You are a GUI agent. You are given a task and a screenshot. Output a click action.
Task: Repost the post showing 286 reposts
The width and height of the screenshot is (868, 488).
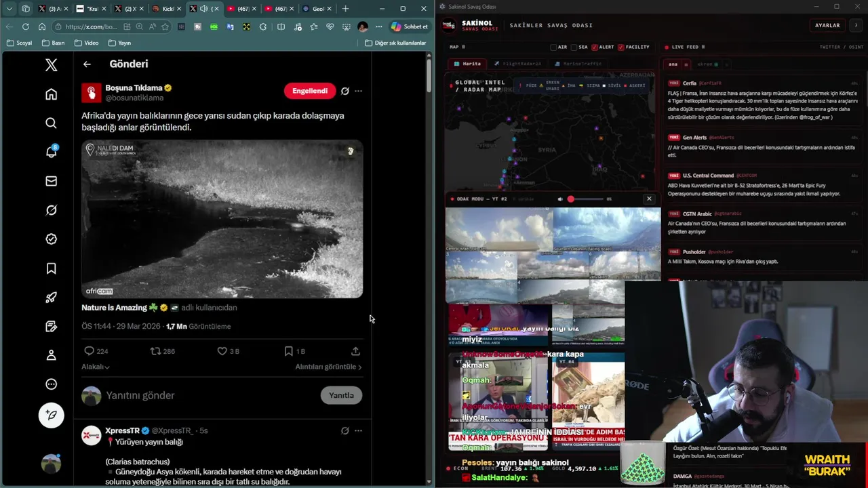click(x=162, y=351)
